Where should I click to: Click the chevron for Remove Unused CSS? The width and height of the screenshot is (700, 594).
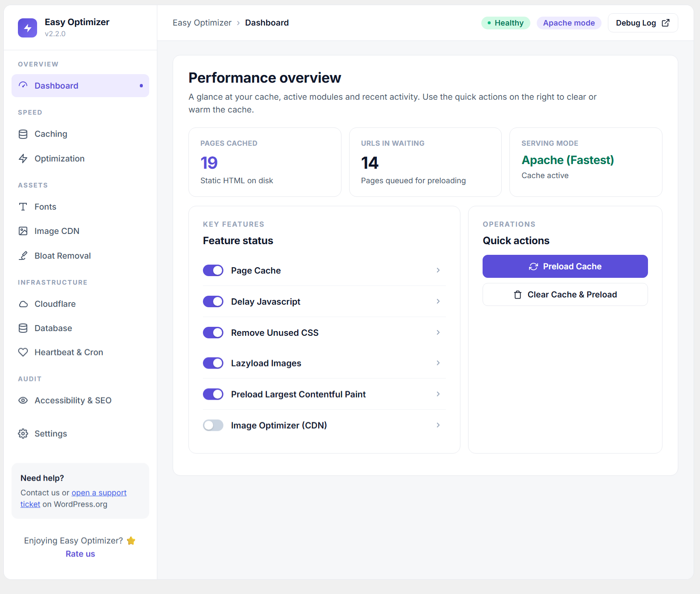438,332
